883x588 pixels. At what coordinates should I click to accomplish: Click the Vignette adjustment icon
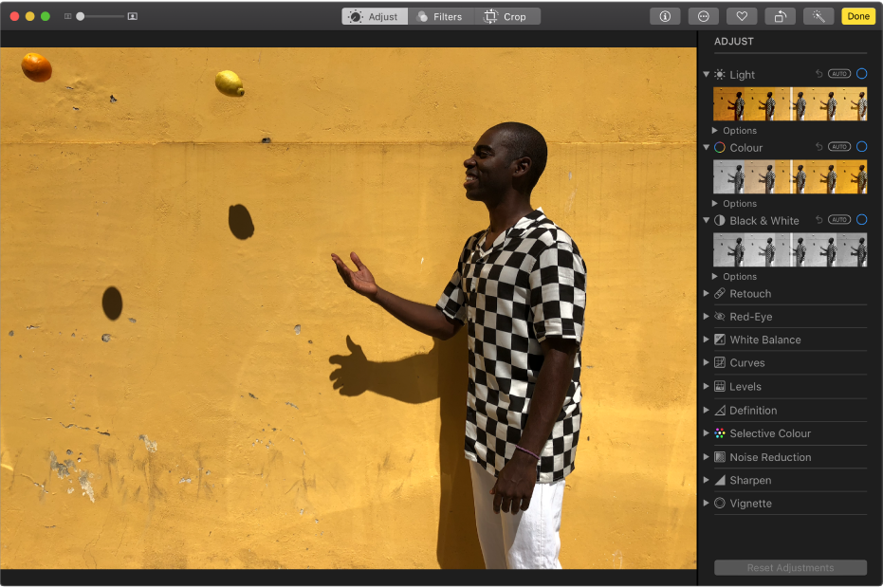coord(718,503)
